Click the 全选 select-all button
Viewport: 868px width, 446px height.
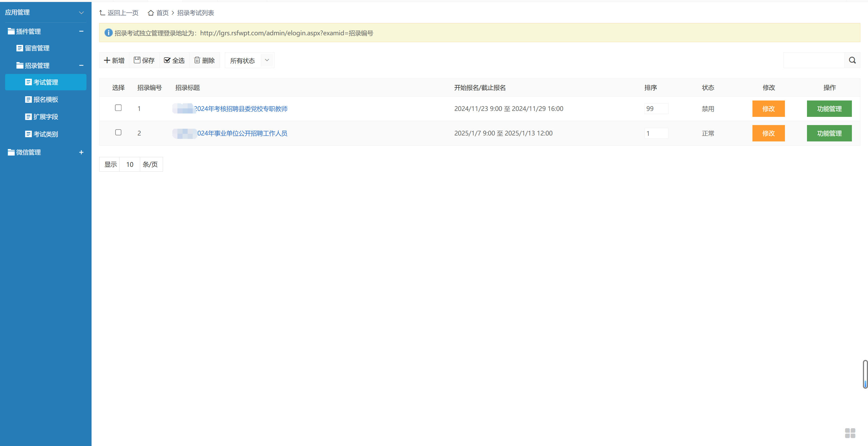[174, 61]
